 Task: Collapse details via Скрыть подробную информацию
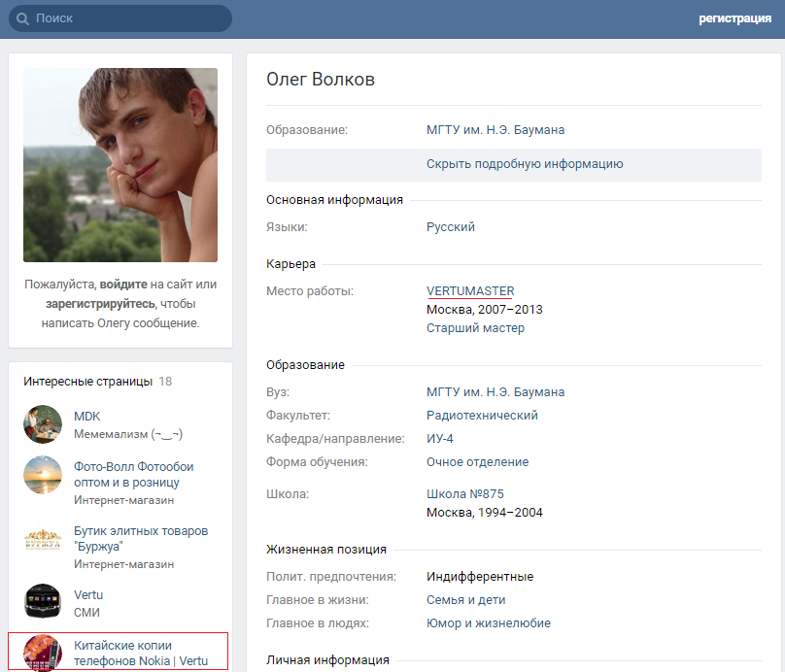click(x=525, y=164)
